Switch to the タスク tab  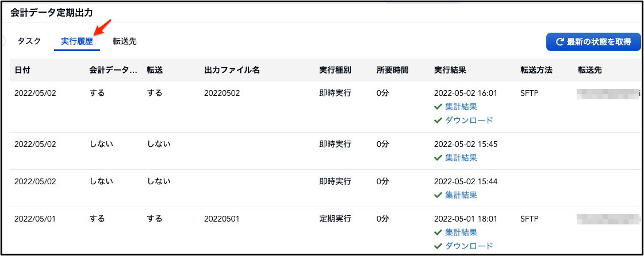[29, 41]
